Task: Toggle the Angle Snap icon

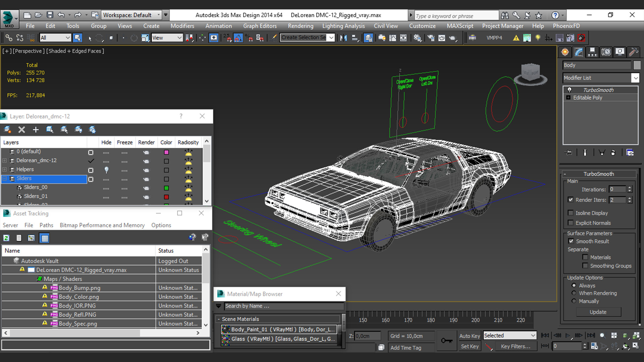Action: point(238,38)
